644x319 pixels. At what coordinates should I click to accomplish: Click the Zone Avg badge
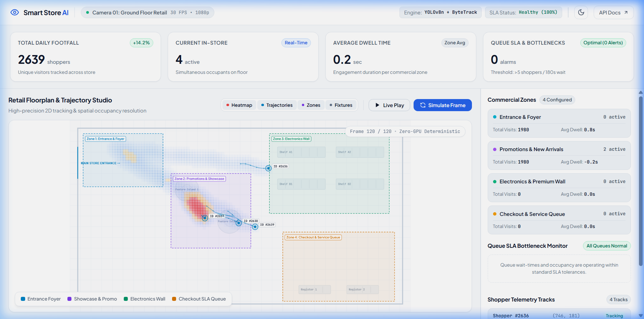click(x=454, y=43)
